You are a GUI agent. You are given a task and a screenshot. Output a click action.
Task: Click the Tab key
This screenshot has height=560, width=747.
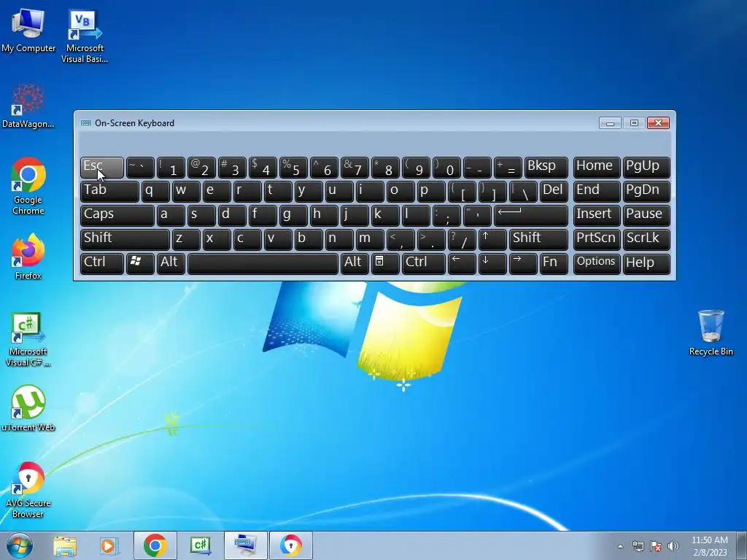tap(109, 192)
